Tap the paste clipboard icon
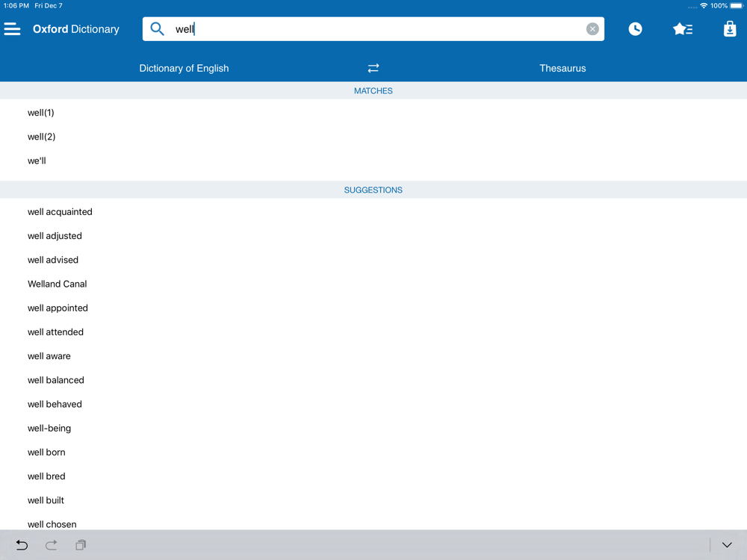This screenshot has width=747, height=560. click(81, 545)
